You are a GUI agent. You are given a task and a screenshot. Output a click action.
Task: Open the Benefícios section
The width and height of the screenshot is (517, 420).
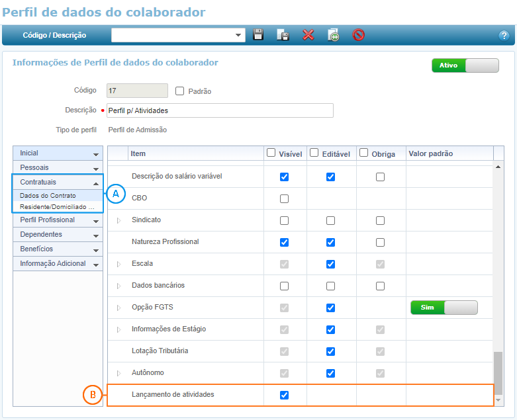click(x=58, y=249)
